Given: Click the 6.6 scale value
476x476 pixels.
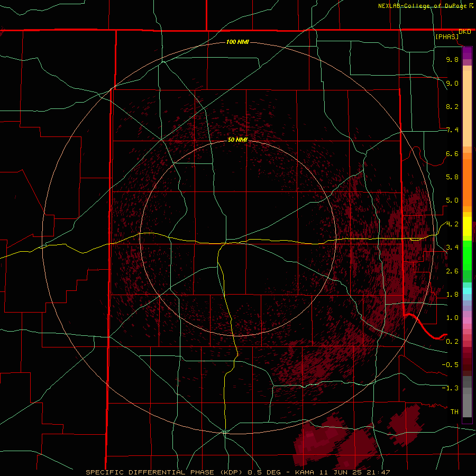Looking at the screenshot, I should [x=452, y=153].
